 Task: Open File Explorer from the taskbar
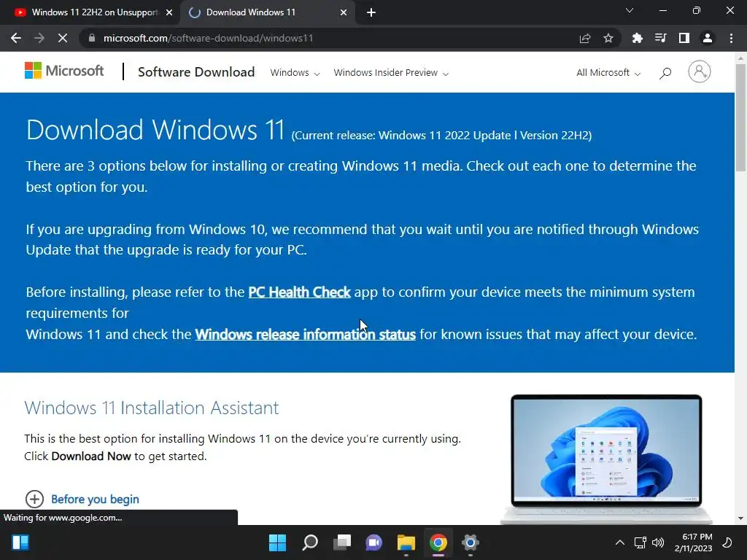[x=406, y=542]
